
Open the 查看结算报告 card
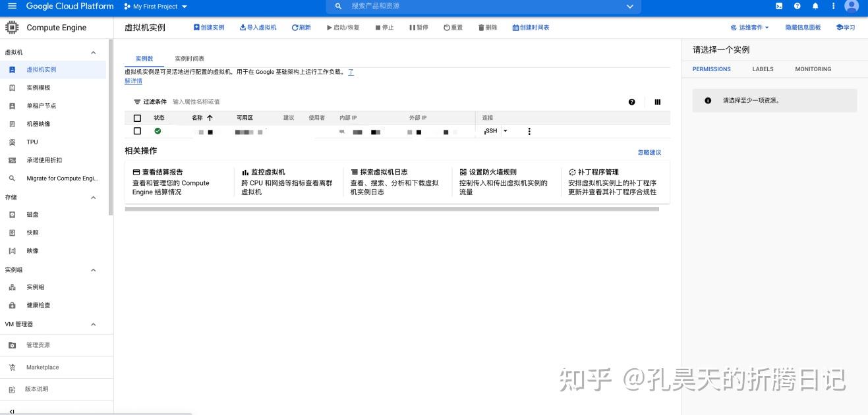click(178, 182)
